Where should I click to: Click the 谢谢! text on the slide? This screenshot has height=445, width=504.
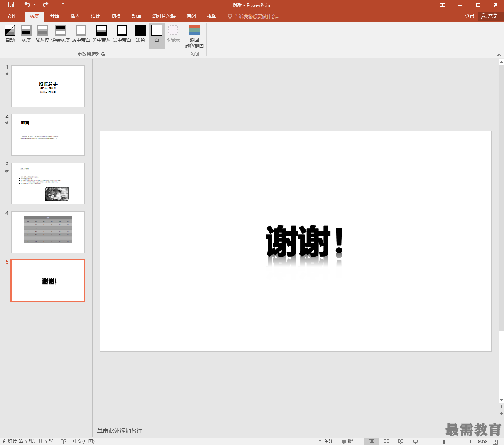click(x=304, y=241)
